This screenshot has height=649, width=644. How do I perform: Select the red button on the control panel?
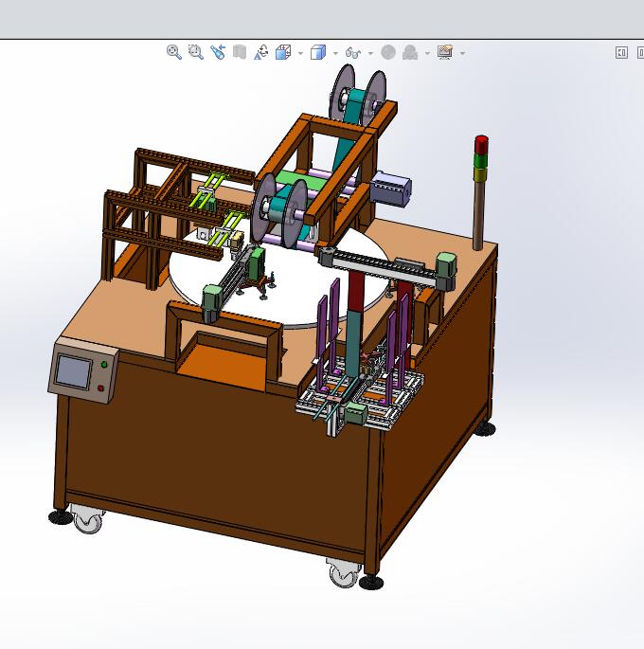(100, 388)
